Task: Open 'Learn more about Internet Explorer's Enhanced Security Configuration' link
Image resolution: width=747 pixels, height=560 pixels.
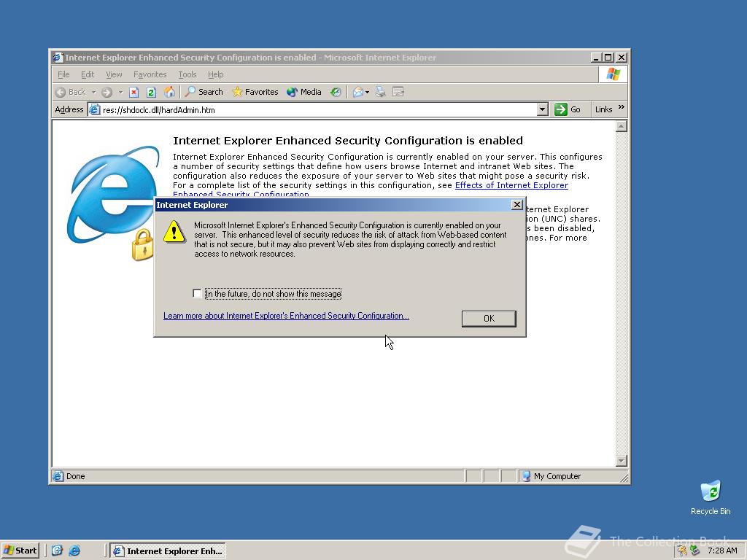Action: click(x=286, y=316)
